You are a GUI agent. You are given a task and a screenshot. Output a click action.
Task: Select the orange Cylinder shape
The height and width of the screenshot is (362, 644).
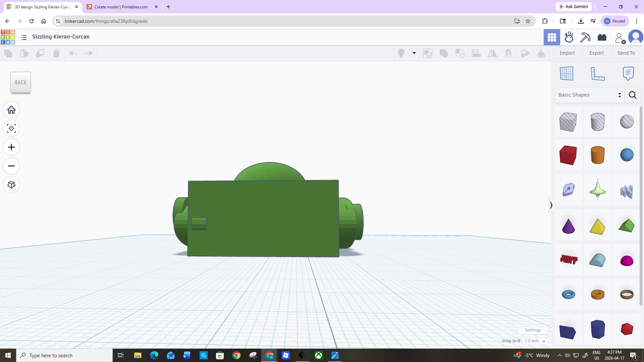point(597,155)
